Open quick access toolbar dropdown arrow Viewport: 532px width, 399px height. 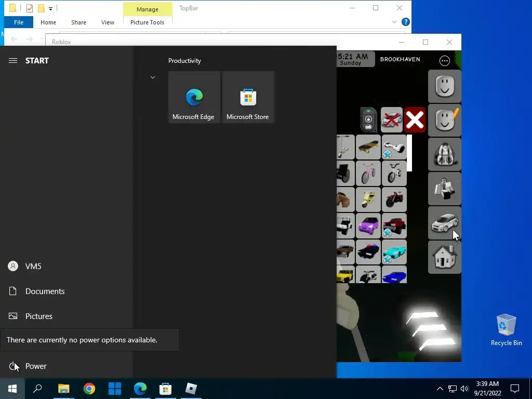click(x=50, y=8)
